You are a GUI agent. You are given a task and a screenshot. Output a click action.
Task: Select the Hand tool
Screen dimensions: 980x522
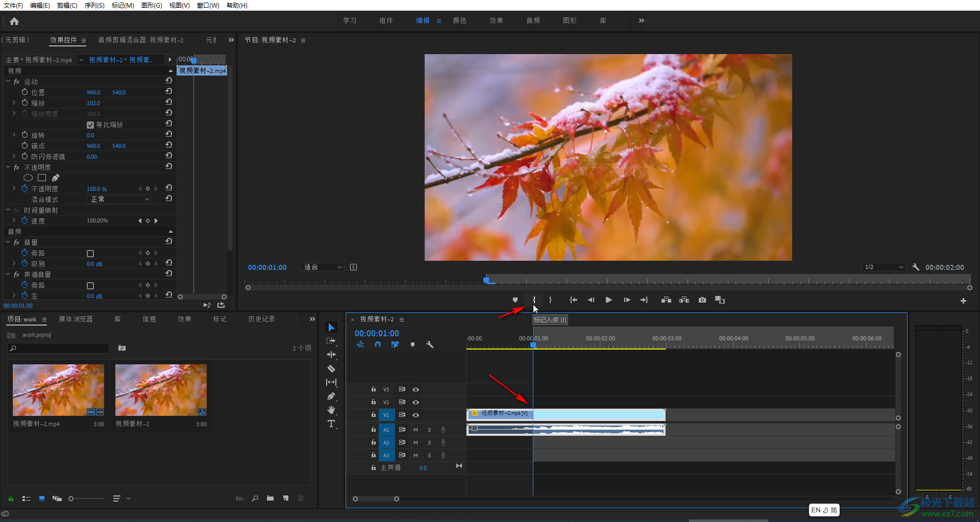(x=331, y=410)
